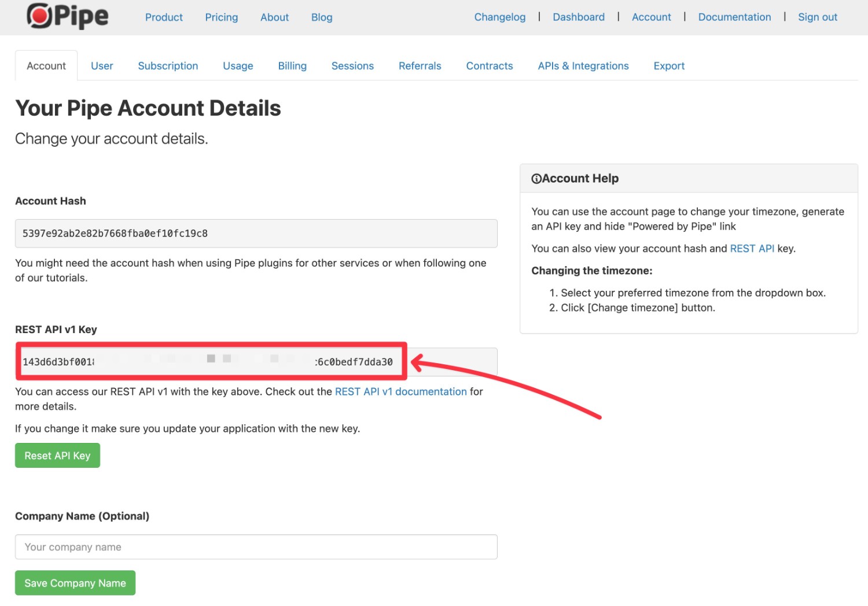Switch to the Contracts tab
868x606 pixels.
pyautogui.click(x=490, y=66)
